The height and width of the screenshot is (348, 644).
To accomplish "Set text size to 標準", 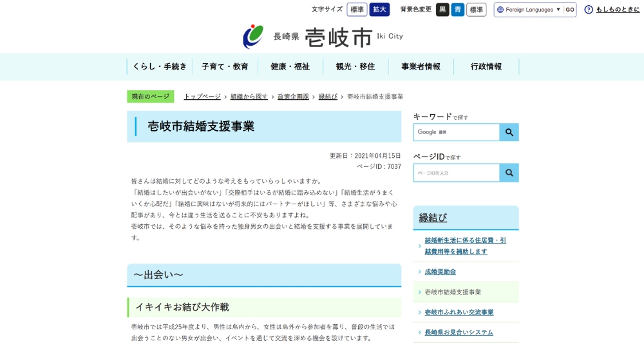I will pyautogui.click(x=357, y=10).
